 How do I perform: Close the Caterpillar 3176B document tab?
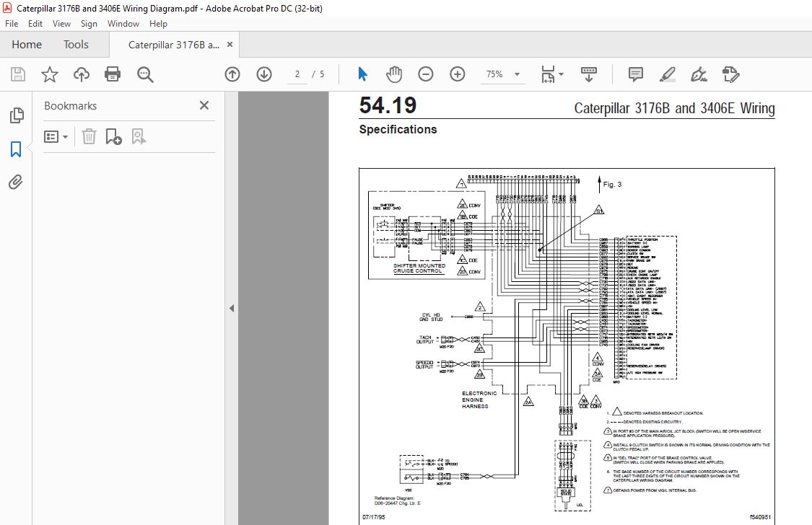point(230,45)
